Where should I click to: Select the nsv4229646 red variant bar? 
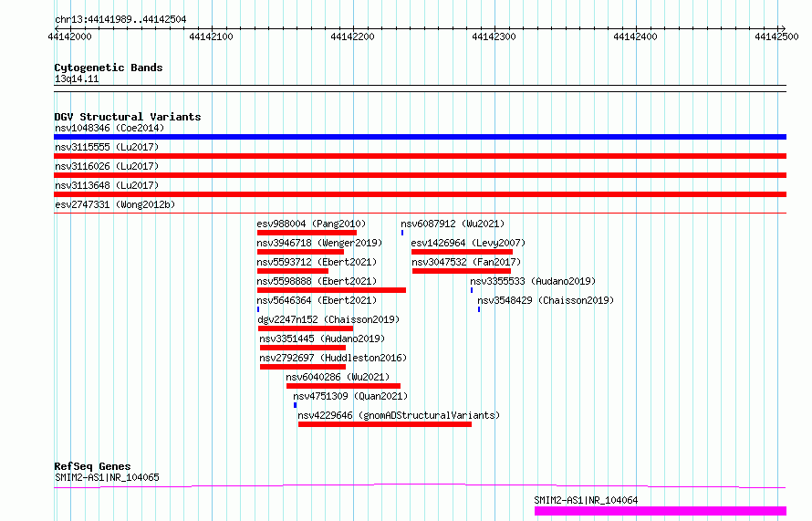[x=385, y=424]
